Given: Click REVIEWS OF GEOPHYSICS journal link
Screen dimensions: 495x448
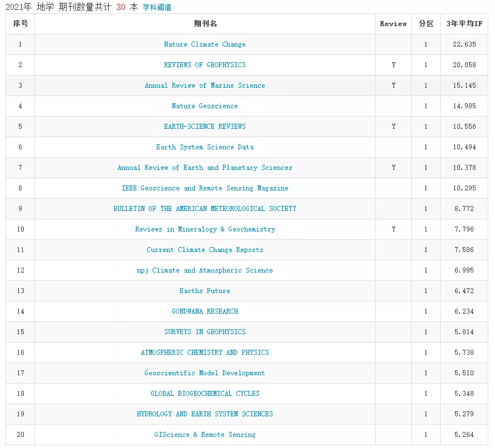Looking at the screenshot, I should click(205, 65).
